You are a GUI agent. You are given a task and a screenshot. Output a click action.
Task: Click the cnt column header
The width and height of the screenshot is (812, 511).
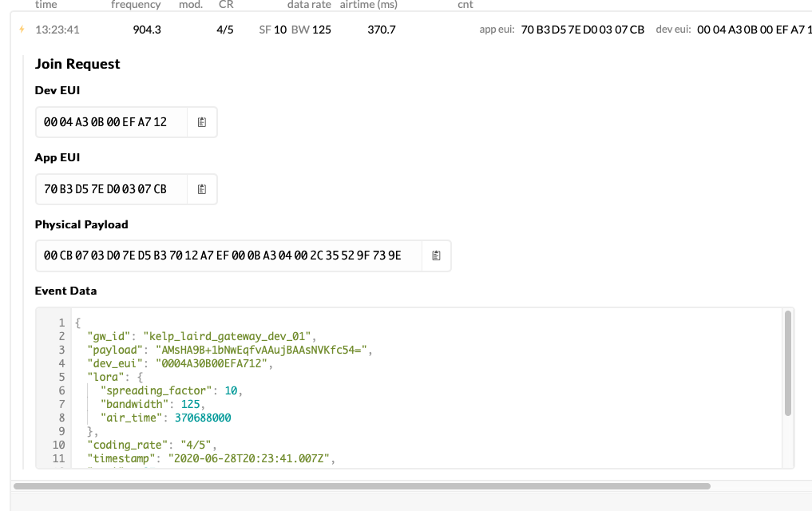(x=465, y=5)
